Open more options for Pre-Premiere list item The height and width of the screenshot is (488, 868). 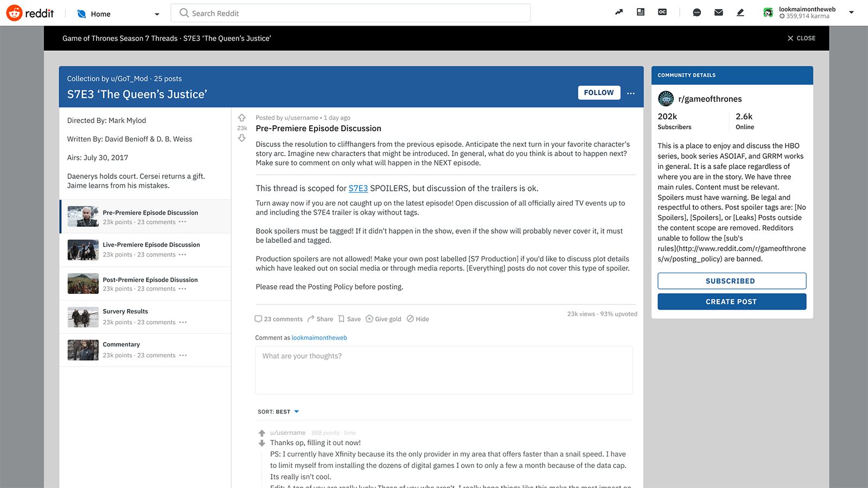pos(183,222)
